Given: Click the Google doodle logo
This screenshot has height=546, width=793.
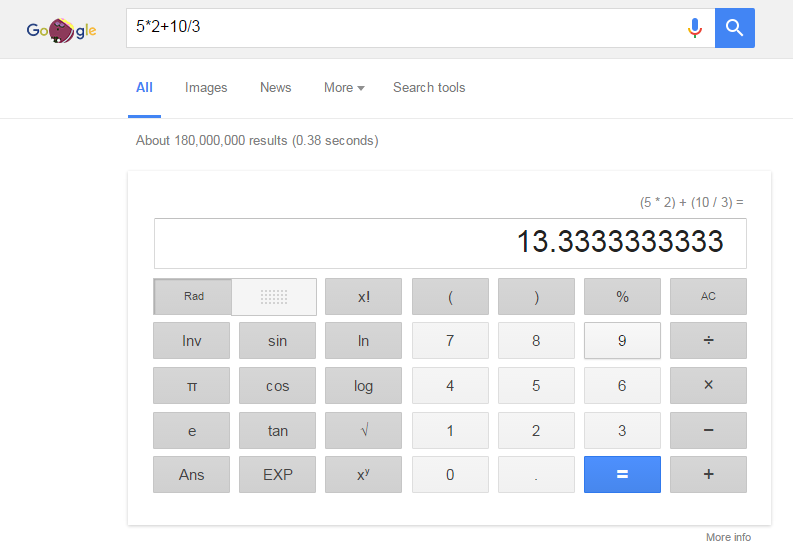Looking at the screenshot, I should (62, 30).
